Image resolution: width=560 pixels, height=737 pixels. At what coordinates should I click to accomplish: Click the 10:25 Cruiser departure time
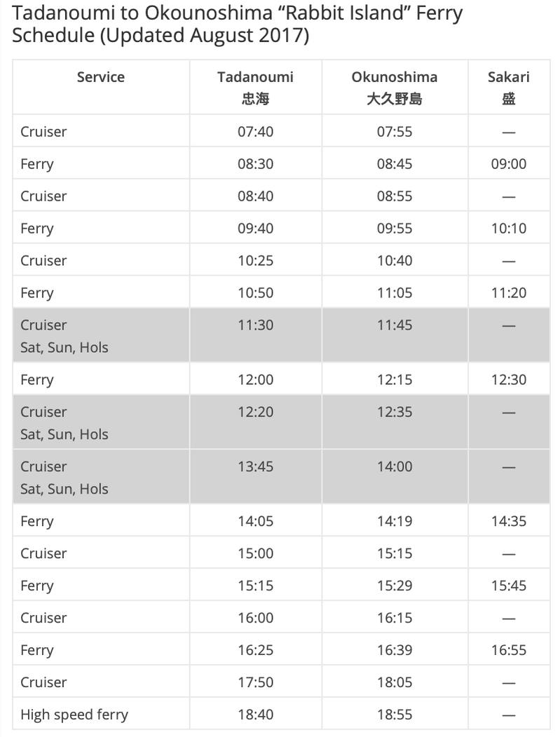pyautogui.click(x=256, y=260)
